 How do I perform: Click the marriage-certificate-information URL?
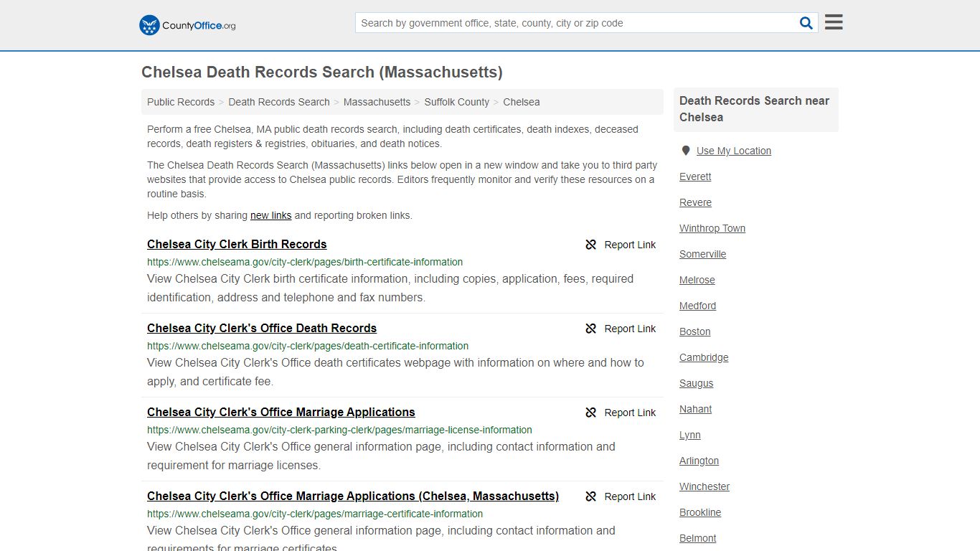[x=315, y=514]
